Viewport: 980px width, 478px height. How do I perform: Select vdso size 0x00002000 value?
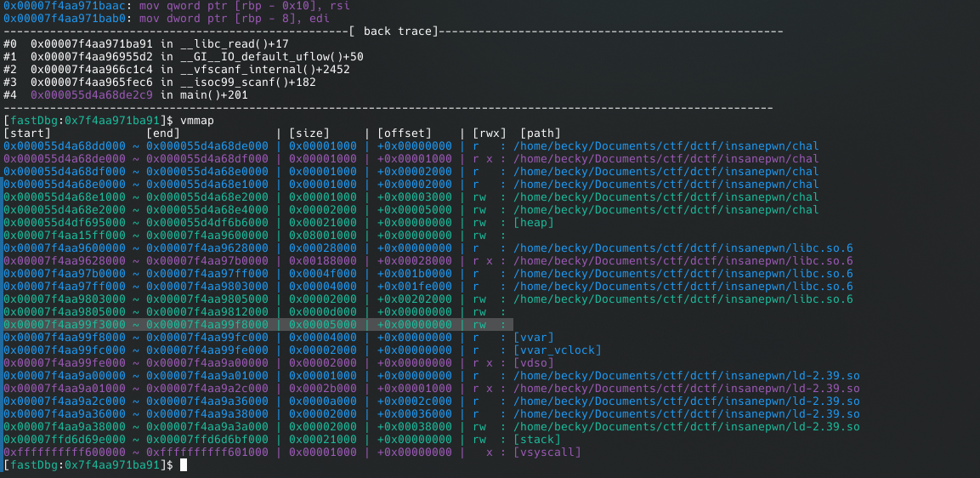(322, 363)
